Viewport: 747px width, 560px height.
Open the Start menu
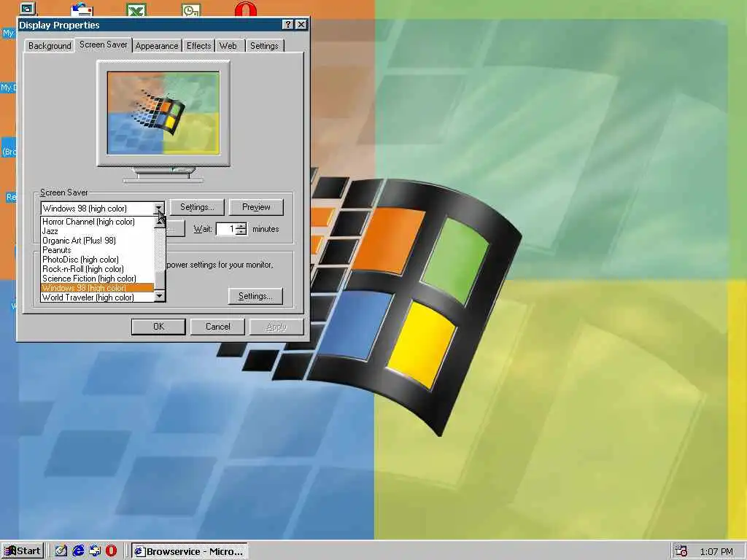point(23,551)
